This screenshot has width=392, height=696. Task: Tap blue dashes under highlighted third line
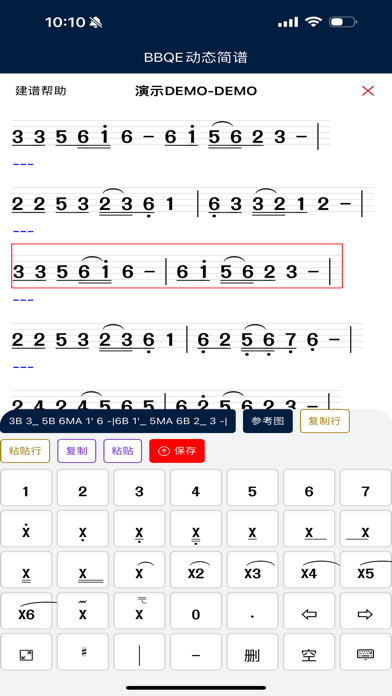point(24,300)
